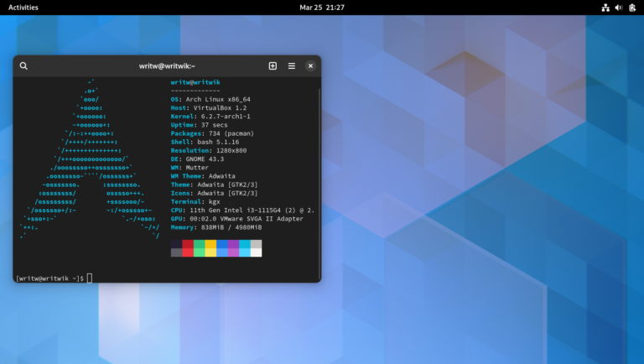Image resolution: width=644 pixels, height=364 pixels.
Task: Click the dark red swatch, top row
Action: tap(188, 244)
